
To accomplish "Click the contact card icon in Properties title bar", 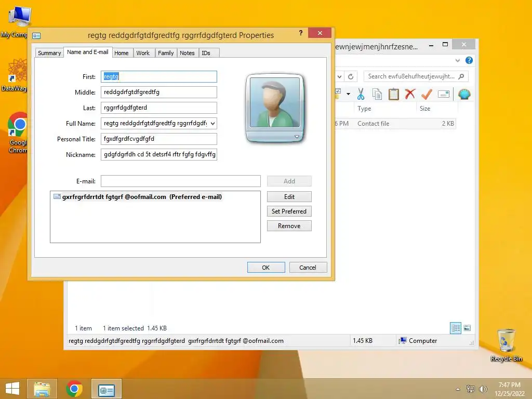I will click(36, 36).
